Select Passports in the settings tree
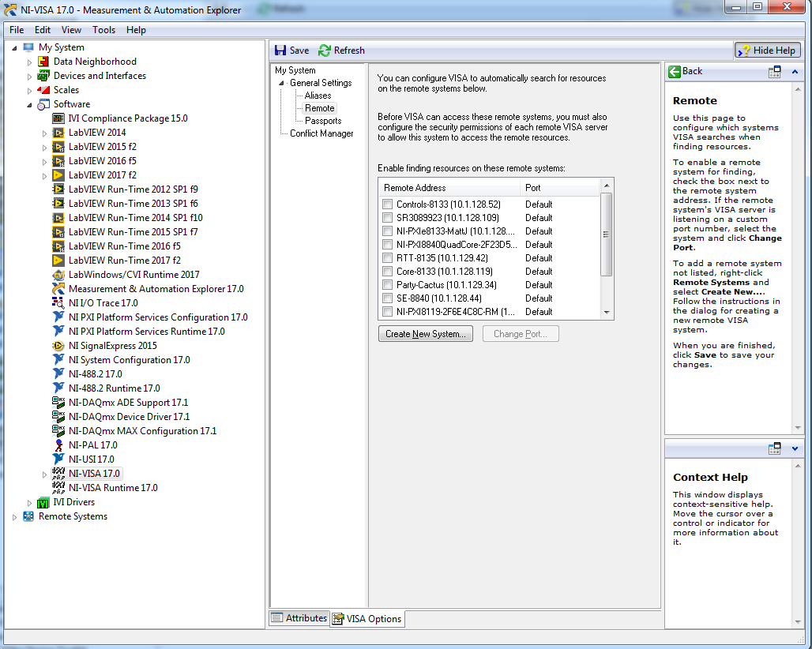This screenshot has height=649, width=812. (x=323, y=121)
